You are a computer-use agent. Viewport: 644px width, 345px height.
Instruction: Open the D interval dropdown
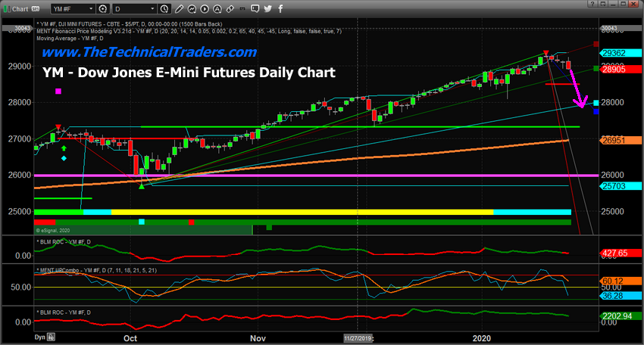[134, 8]
